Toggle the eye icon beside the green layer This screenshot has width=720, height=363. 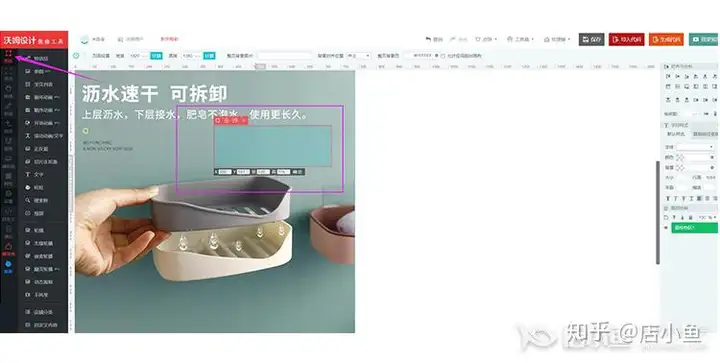click(x=666, y=228)
